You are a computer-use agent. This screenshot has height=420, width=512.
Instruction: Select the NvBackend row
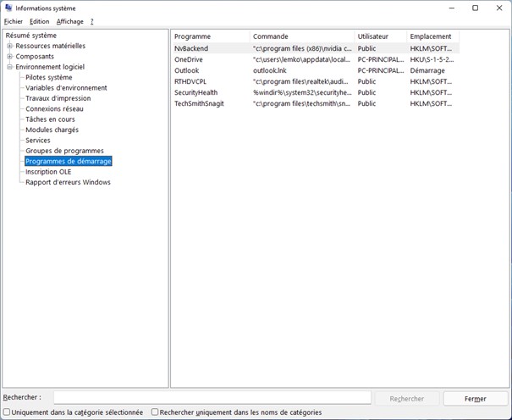(x=315, y=48)
